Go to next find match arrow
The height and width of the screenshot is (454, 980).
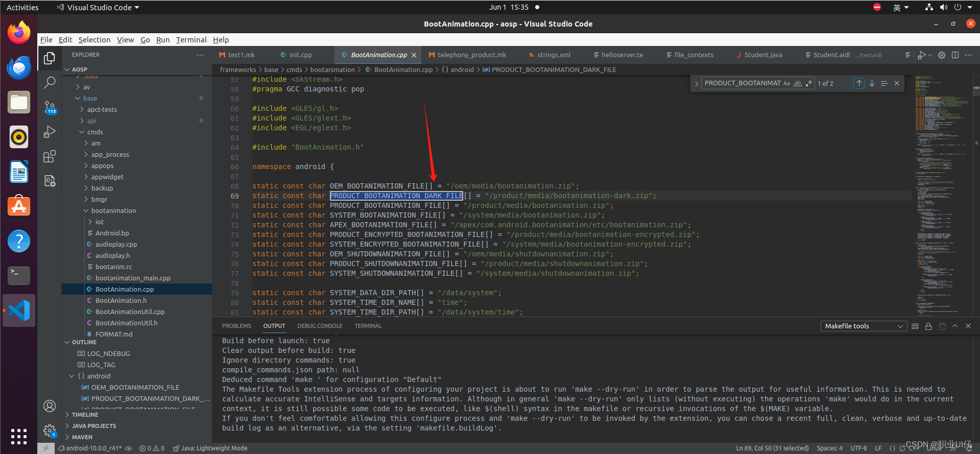click(872, 83)
